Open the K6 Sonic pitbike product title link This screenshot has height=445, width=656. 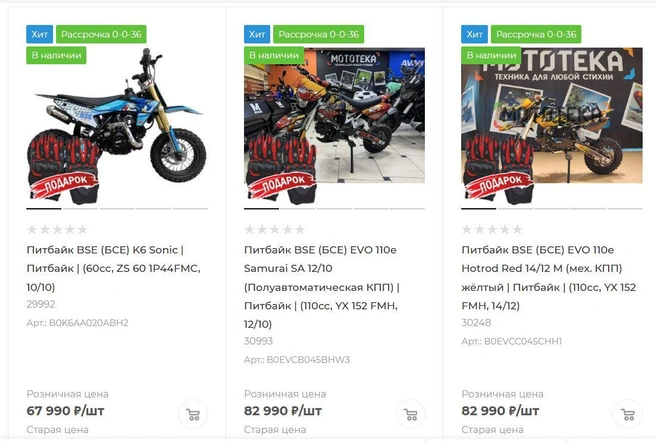[113, 268]
